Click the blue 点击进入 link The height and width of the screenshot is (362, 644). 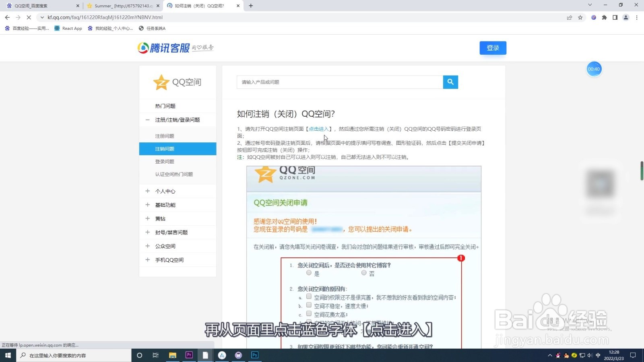pos(318,129)
